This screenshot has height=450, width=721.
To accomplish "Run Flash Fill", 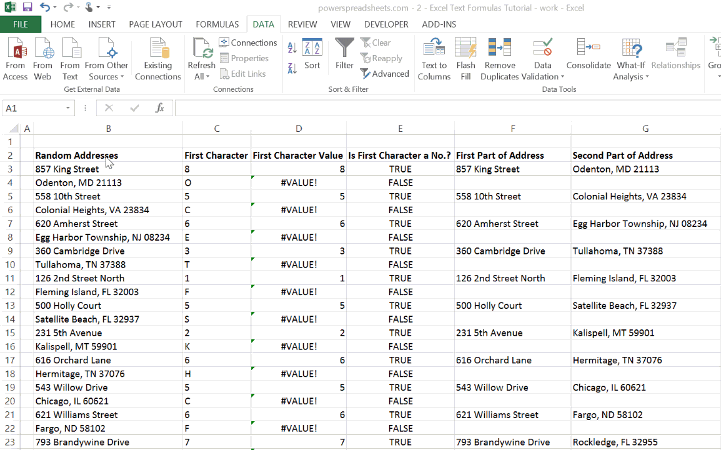I will point(465,60).
